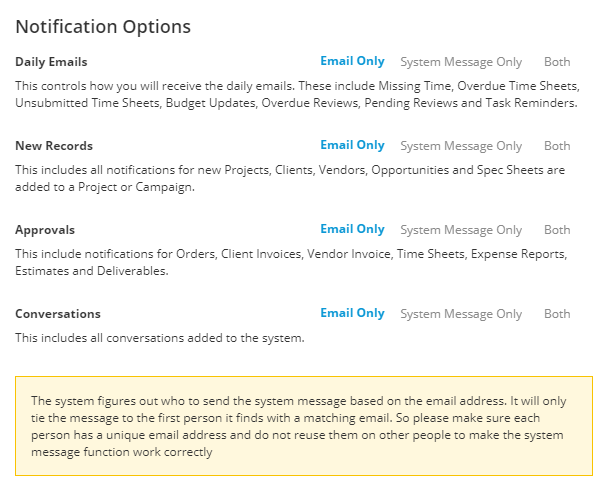Click the New Records section label
The height and width of the screenshot is (487, 608).
(x=54, y=146)
